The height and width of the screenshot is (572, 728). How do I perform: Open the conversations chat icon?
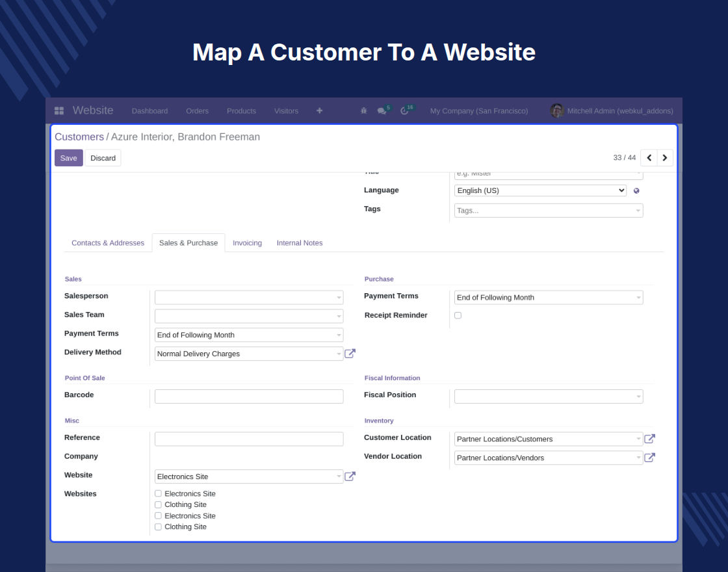[382, 110]
